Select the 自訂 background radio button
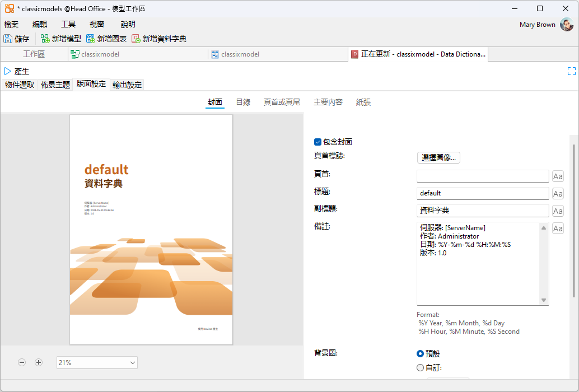Screen dimensions: 579x392 click(x=421, y=368)
